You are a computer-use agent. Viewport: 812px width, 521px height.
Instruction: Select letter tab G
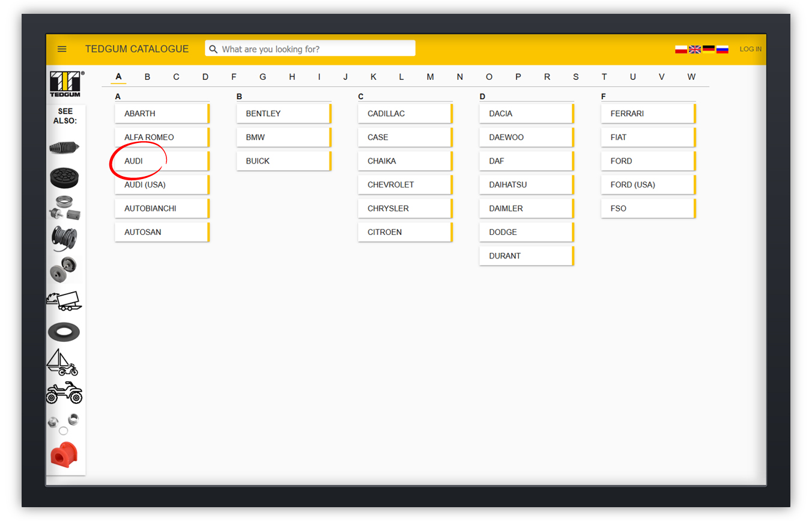click(263, 77)
